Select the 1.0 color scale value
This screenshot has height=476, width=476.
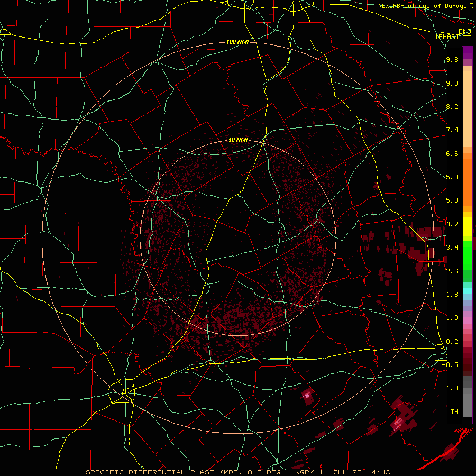(x=452, y=318)
